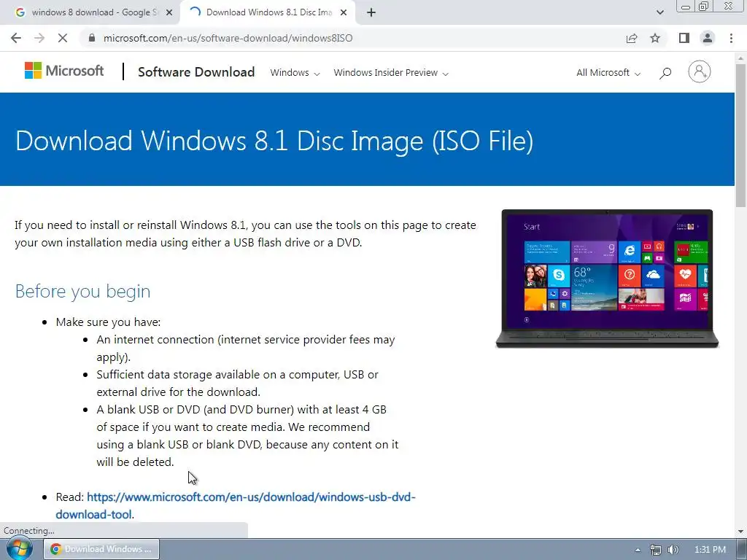Viewport: 747px width, 560px height.
Task: Click the page title 'Download Windows 8.1 Disc Image'
Action: tap(274, 141)
